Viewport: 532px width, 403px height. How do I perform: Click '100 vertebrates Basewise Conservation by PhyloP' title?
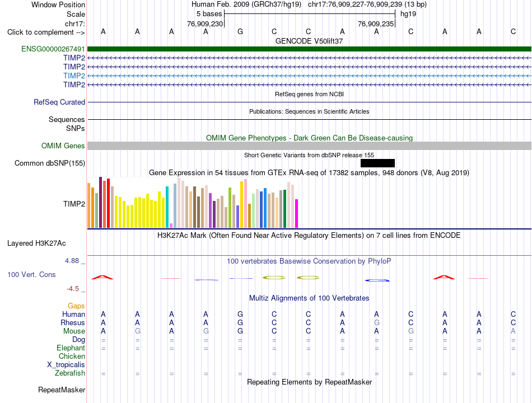click(309, 261)
